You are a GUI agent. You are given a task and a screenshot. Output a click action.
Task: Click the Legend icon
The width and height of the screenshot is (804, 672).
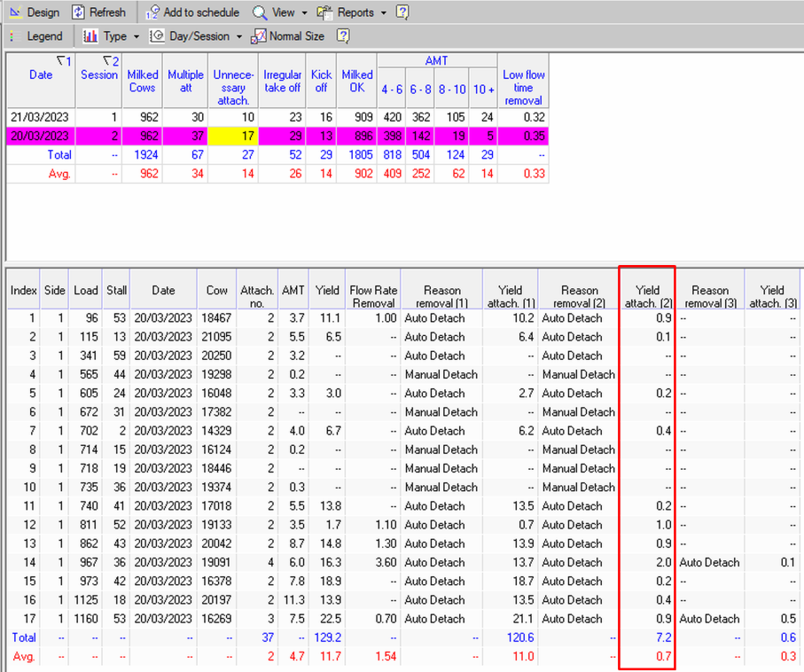[x=13, y=36]
